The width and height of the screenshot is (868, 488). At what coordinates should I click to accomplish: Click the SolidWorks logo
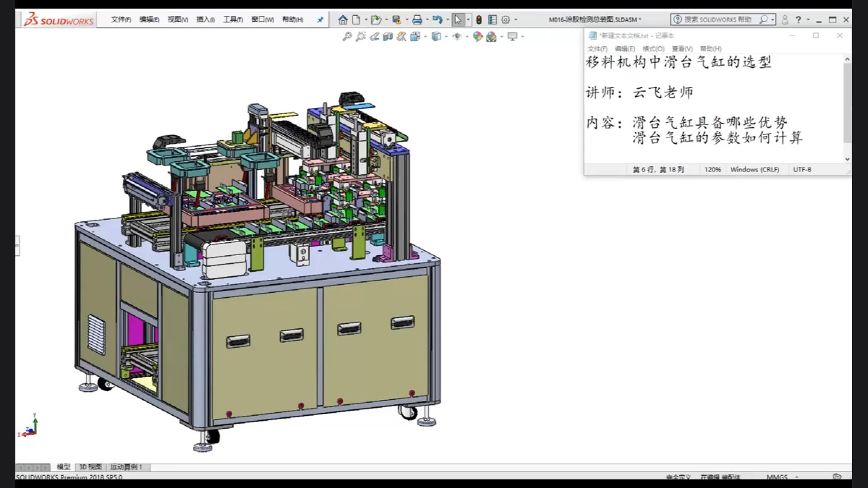click(x=59, y=19)
